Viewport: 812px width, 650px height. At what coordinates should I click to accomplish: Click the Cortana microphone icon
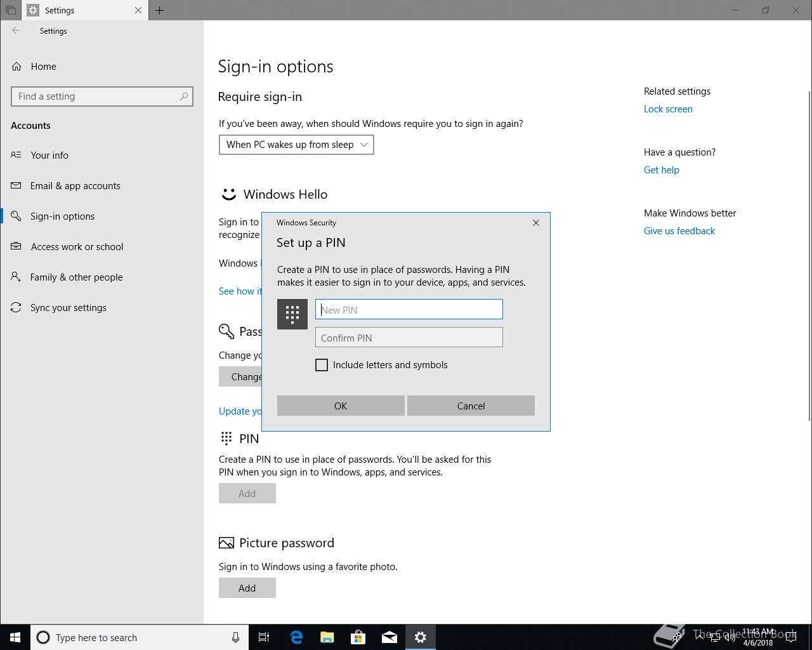coord(235,637)
